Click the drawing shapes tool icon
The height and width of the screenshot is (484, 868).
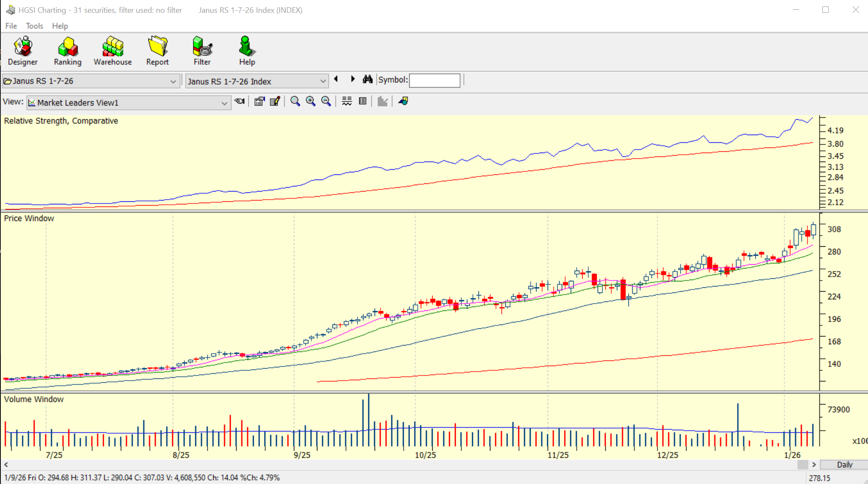(x=403, y=101)
